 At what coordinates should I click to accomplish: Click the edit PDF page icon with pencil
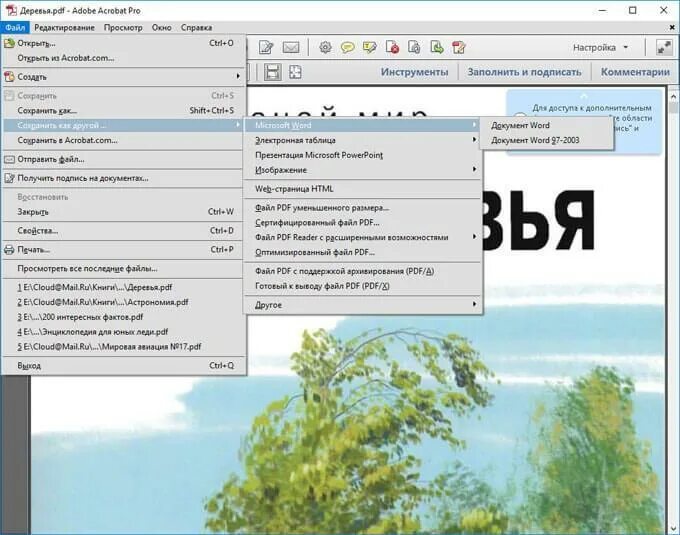459,47
